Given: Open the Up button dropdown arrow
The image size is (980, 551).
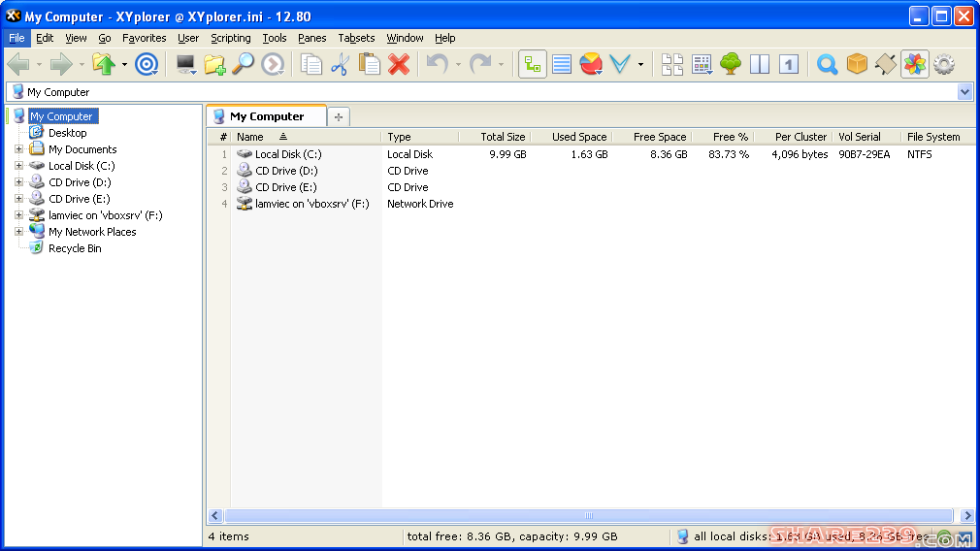Looking at the screenshot, I should (x=124, y=64).
